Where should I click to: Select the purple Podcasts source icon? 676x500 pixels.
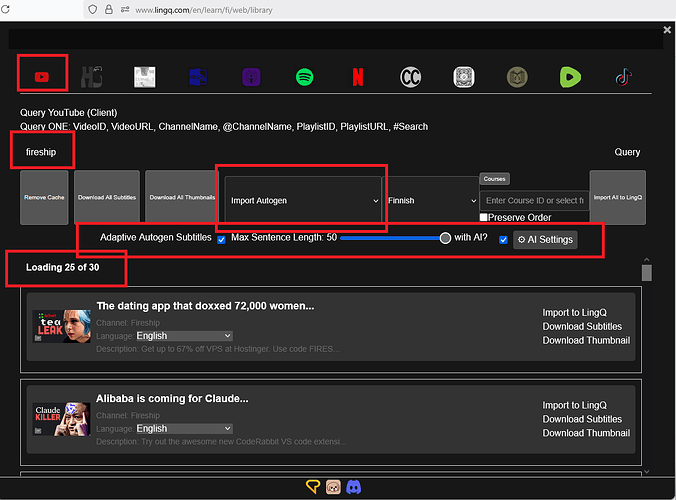[x=251, y=77]
